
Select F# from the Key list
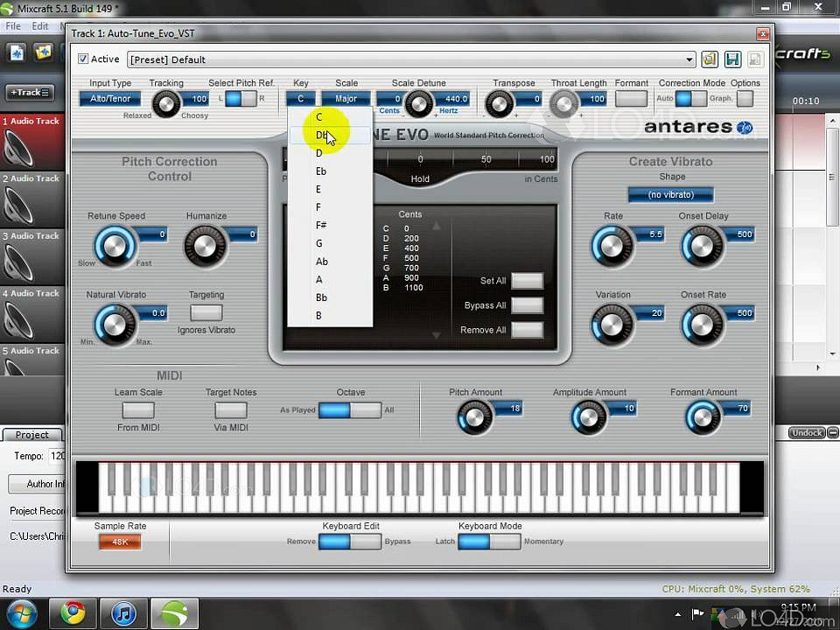(x=321, y=225)
